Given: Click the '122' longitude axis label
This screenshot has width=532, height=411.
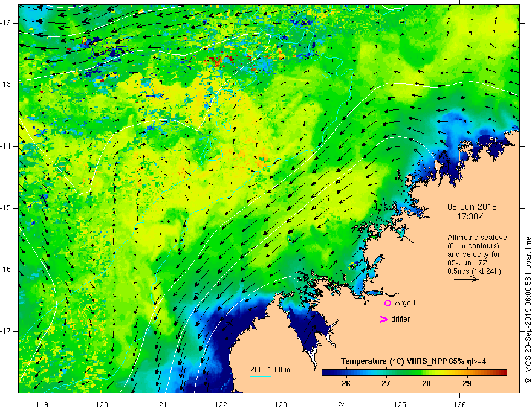Looking at the screenshot, I should pyautogui.click(x=221, y=404).
